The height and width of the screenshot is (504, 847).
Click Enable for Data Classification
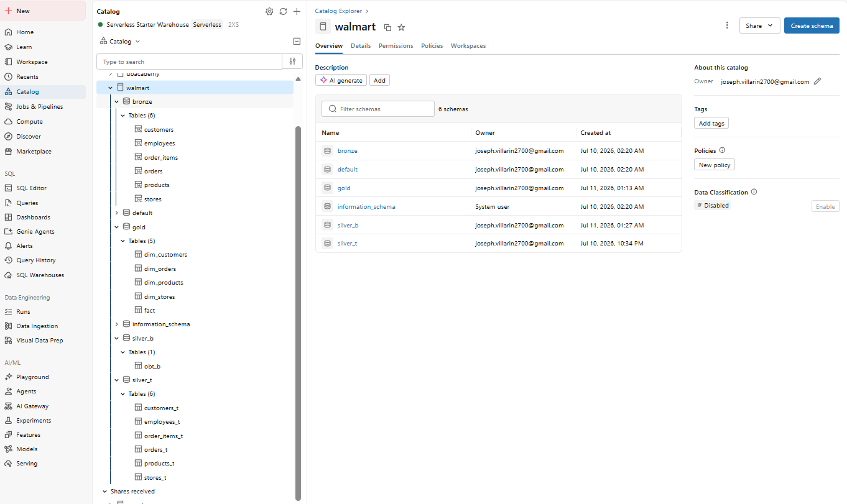pos(825,206)
